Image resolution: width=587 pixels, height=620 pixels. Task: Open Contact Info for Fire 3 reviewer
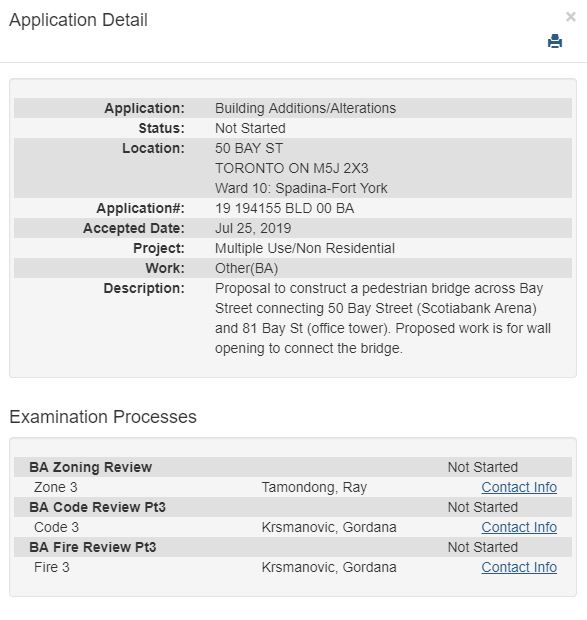coord(519,567)
